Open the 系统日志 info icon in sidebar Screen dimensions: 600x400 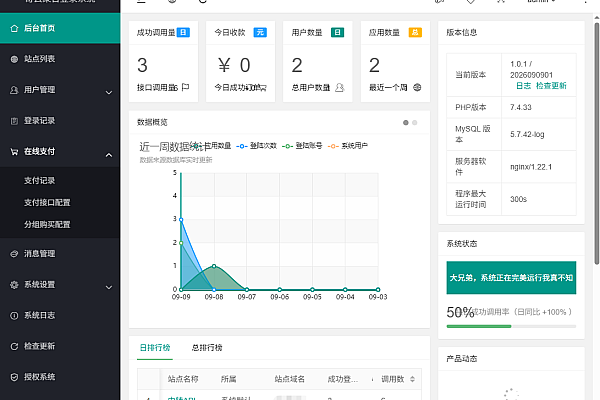pos(14,315)
